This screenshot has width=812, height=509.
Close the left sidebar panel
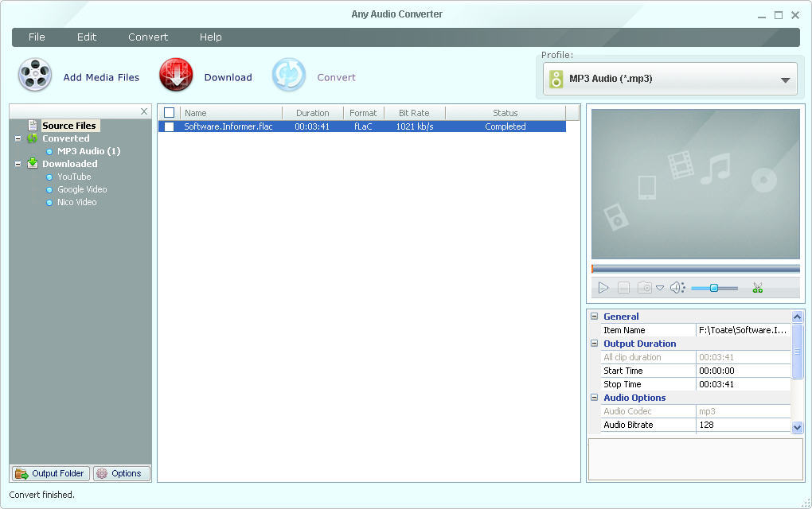(x=144, y=111)
